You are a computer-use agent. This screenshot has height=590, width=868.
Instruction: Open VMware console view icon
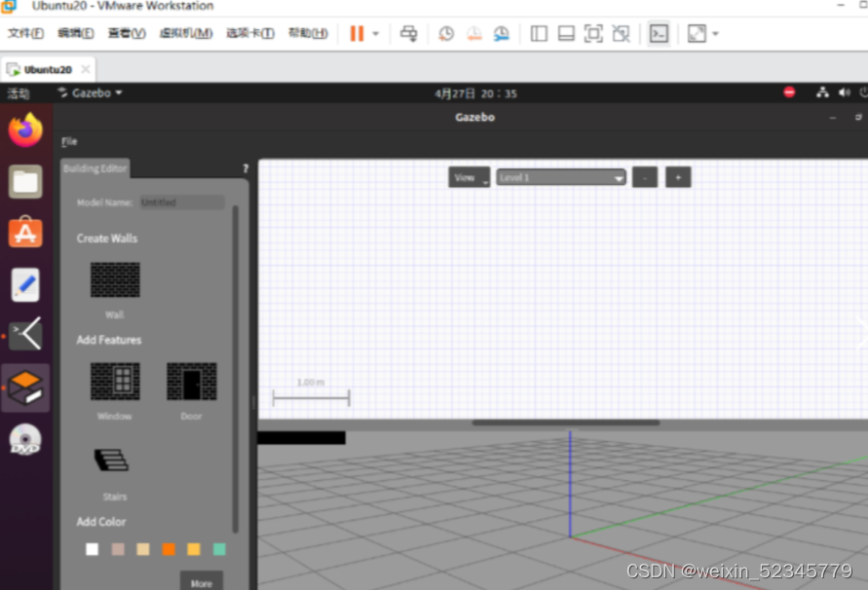[x=659, y=34]
